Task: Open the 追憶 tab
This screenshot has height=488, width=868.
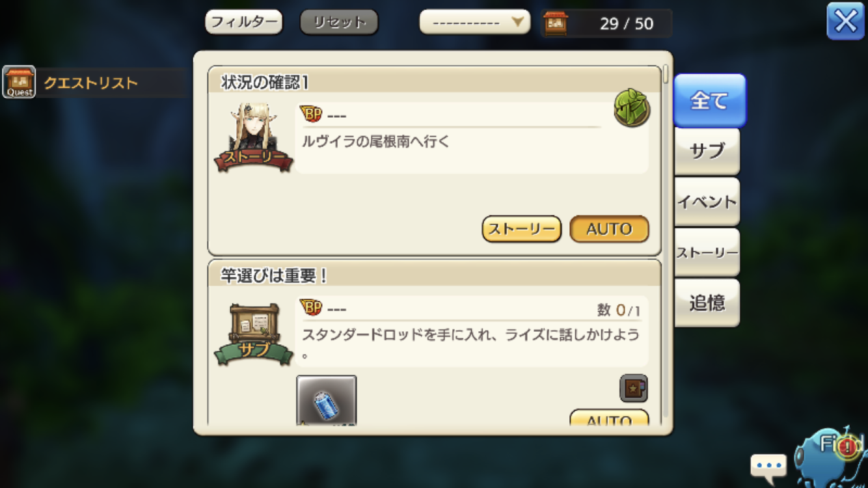Action: pyautogui.click(x=707, y=303)
